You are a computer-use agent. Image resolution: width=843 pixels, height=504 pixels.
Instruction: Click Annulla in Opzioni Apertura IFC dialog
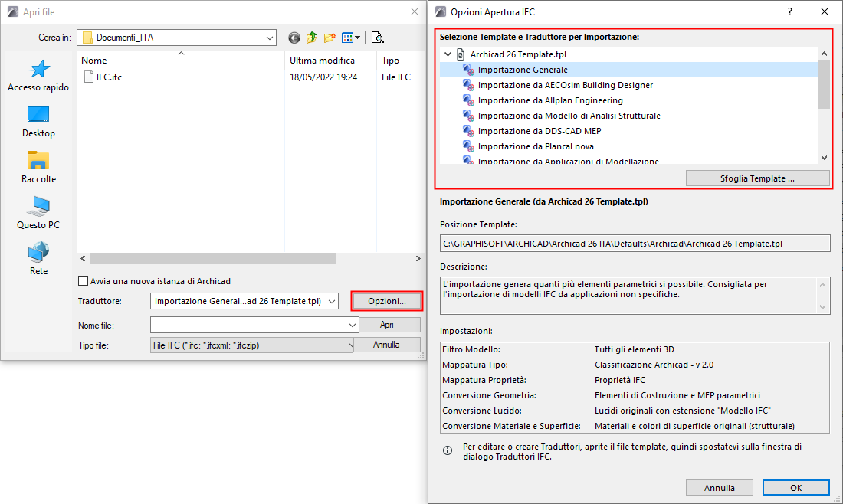click(x=720, y=488)
